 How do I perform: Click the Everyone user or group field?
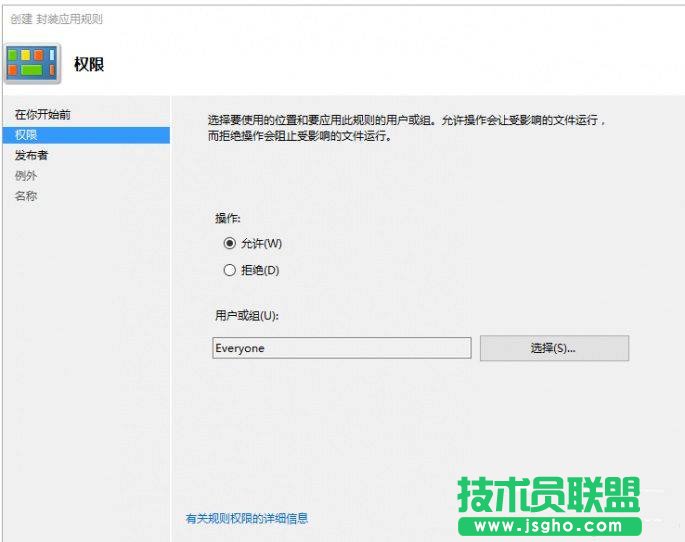coord(341,348)
